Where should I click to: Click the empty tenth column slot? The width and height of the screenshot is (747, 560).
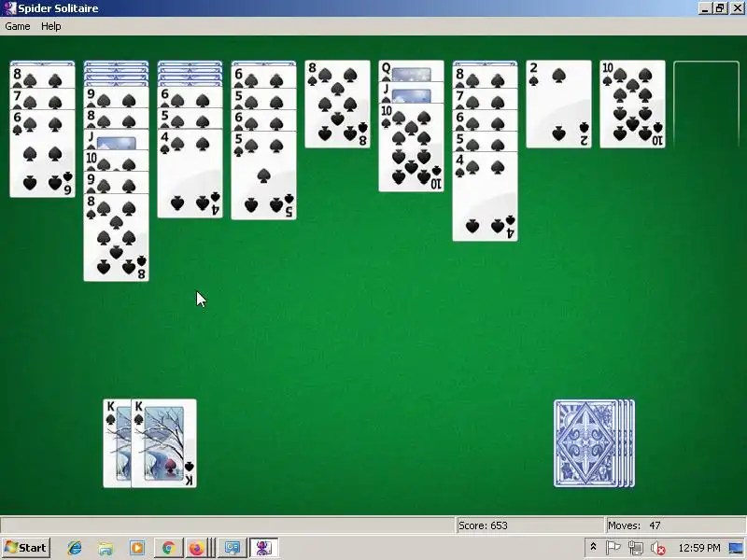click(x=707, y=104)
